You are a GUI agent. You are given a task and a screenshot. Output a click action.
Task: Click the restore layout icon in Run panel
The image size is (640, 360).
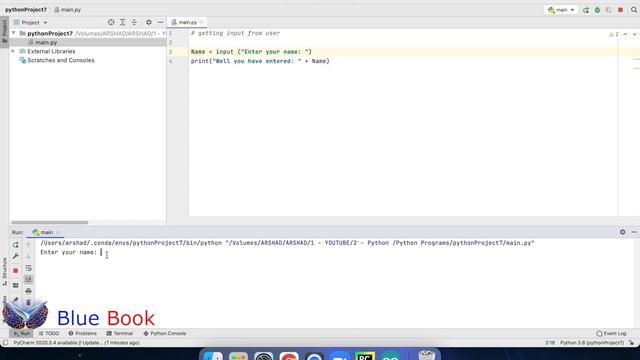pos(16,285)
